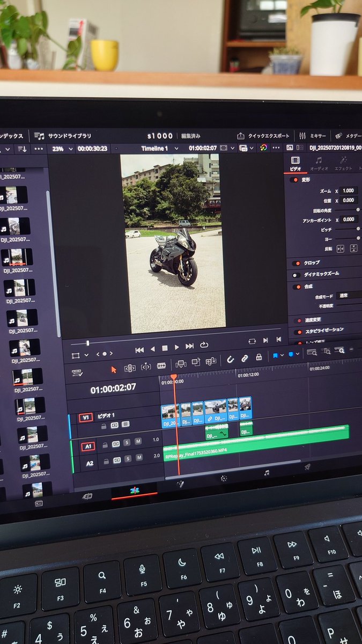Click the orange timeline playhead marker
Screen dimensions: 362x644
tap(174, 378)
